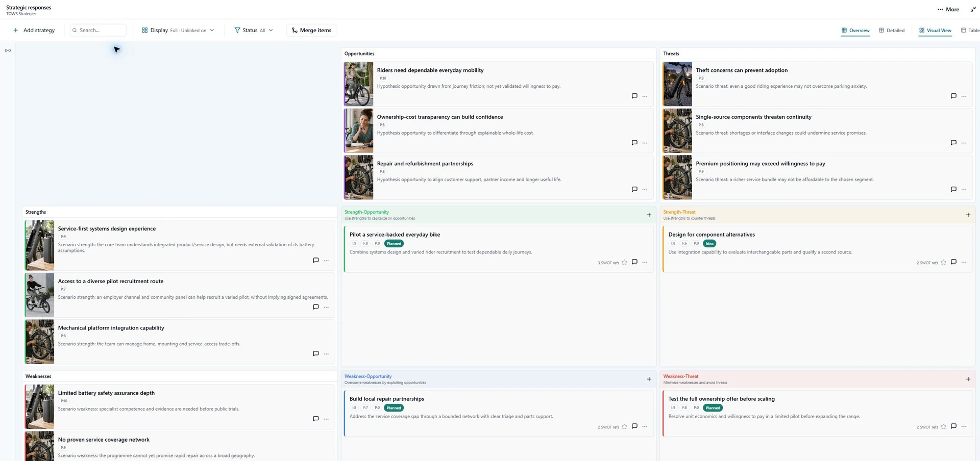The image size is (980, 461).
Task: Open comments on Theft concerns card
Action: 953,96
